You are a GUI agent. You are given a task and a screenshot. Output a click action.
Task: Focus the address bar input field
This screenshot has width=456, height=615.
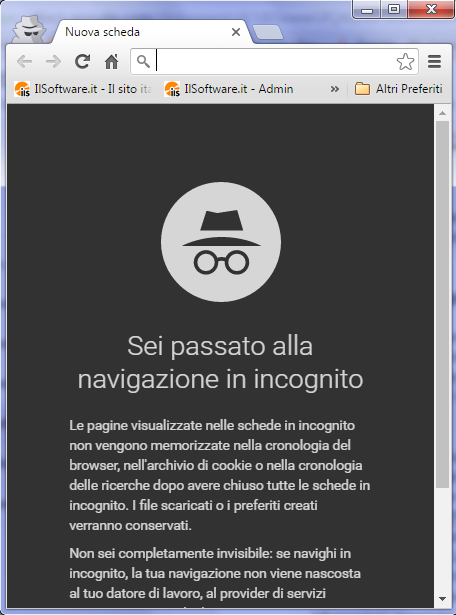point(274,62)
